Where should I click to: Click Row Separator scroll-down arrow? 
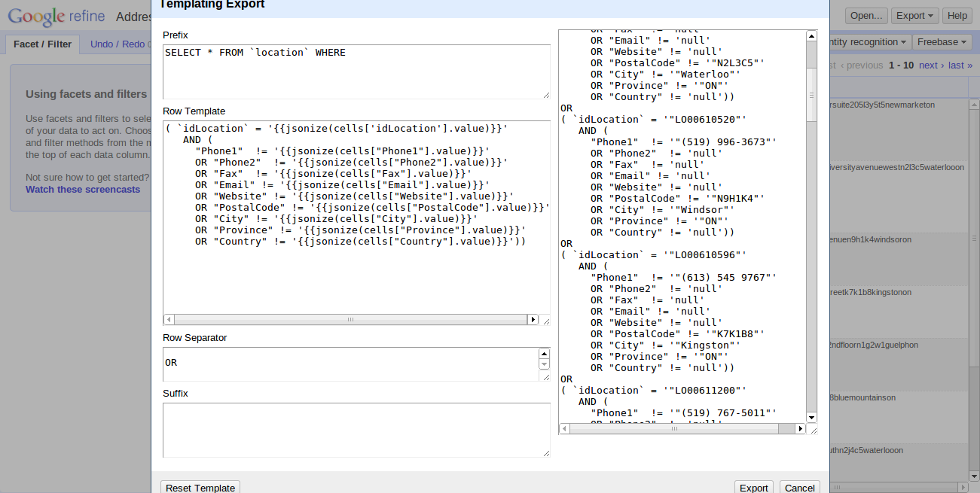pos(545,364)
